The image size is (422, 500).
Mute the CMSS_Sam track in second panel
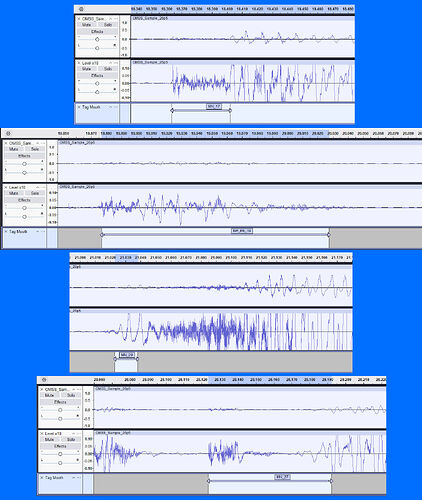click(14, 149)
